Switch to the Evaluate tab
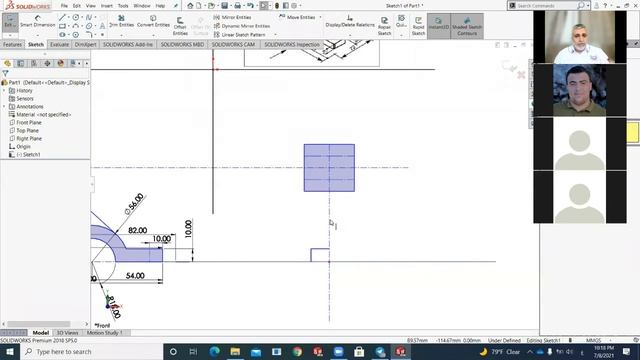This screenshot has width=640, height=360. [x=60, y=44]
